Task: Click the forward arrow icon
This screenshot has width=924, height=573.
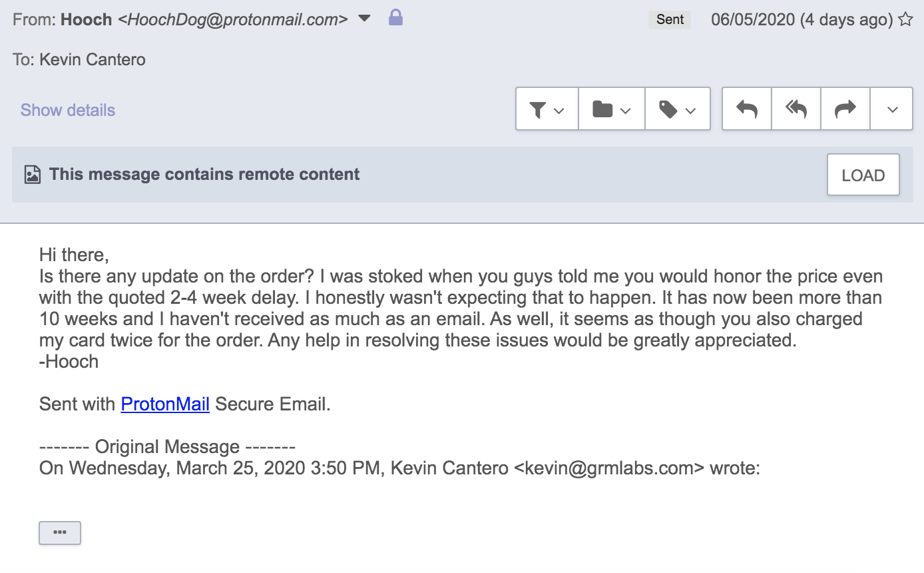Action: [x=845, y=109]
